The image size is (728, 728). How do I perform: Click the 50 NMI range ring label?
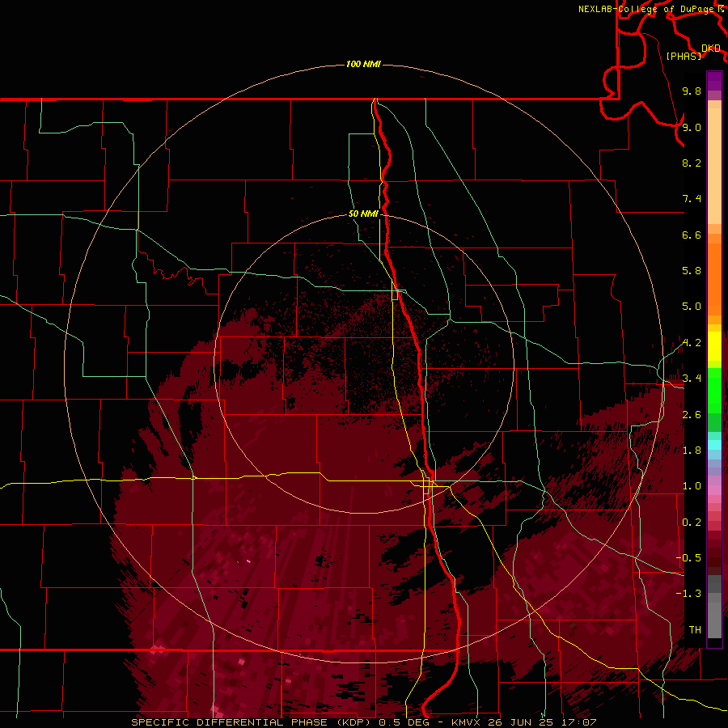point(363,214)
